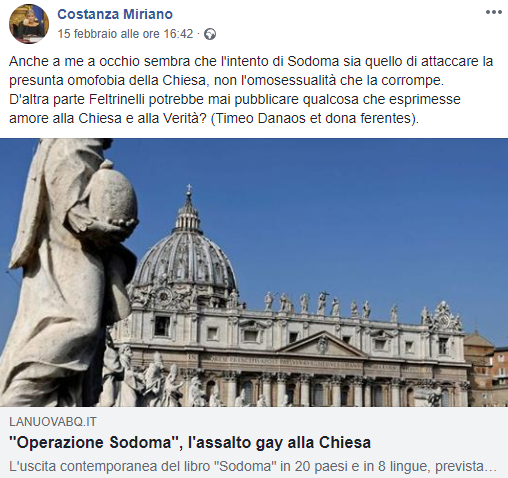Open the 15 febbraio alle ore 16:42 timestamp
This screenshot has width=508, height=478.
click(x=125, y=34)
